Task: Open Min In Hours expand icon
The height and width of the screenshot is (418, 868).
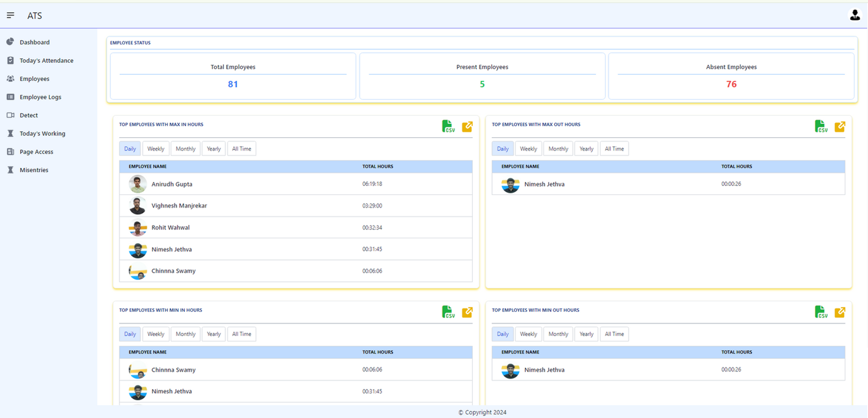Action: coord(467,312)
